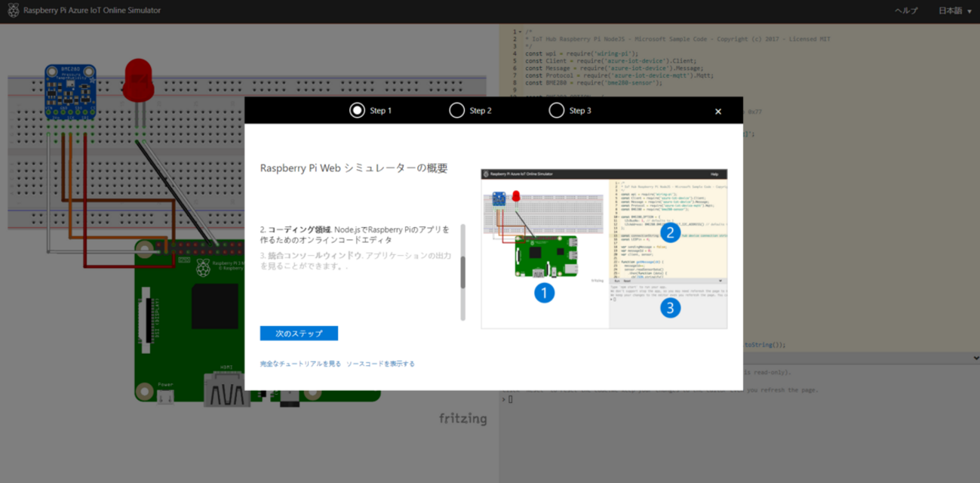Click the tutorial text scrollbar thumb
980x483 pixels.
point(462,272)
